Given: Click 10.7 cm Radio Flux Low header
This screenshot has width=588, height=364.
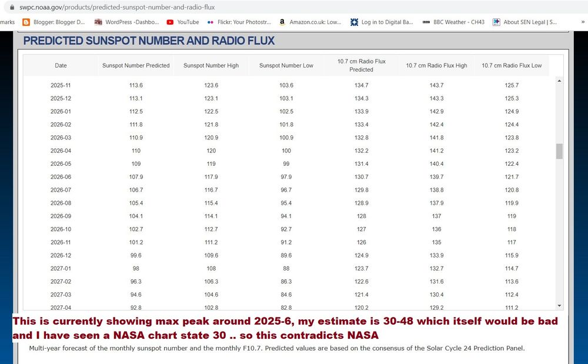Looking at the screenshot, I should [512, 65].
